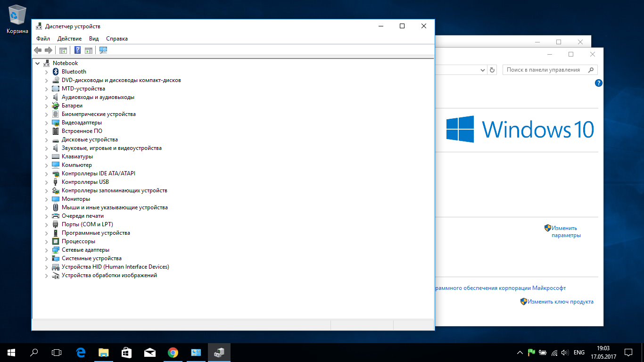Expand the Видеоадаптеры node

click(46, 123)
